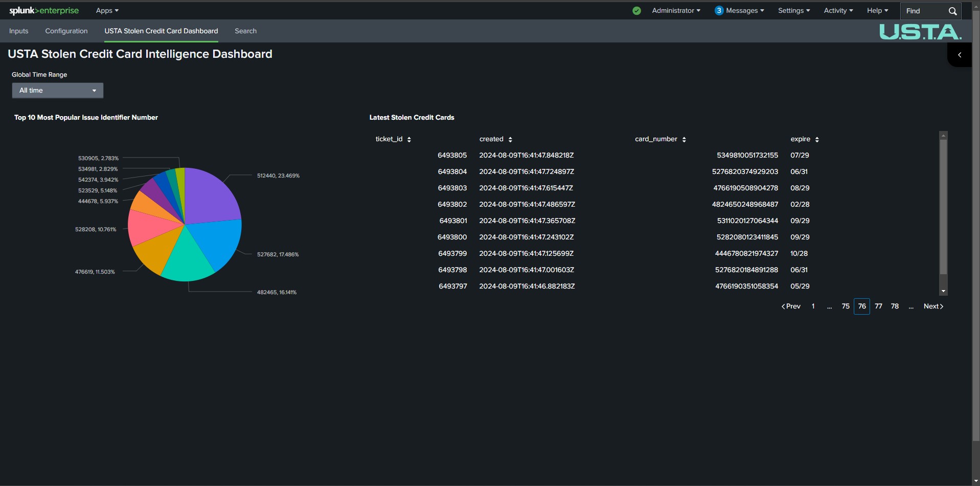Go to page 75 of results
The height and width of the screenshot is (486, 980).
[846, 306]
